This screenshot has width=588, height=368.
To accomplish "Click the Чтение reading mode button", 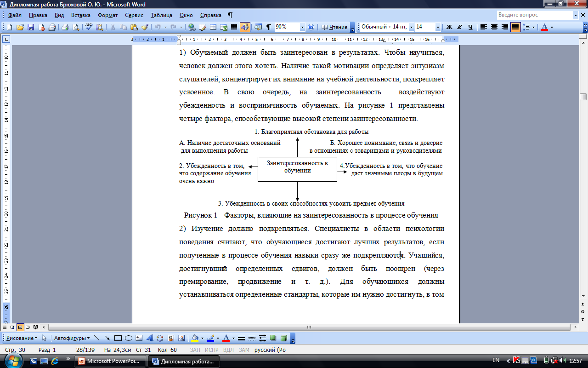I will (334, 27).
